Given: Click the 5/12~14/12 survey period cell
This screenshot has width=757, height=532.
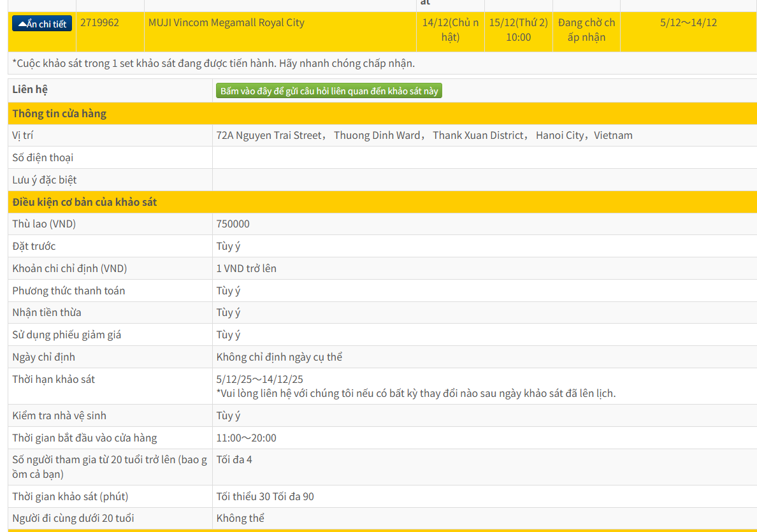Looking at the screenshot, I should pyautogui.click(x=688, y=31).
